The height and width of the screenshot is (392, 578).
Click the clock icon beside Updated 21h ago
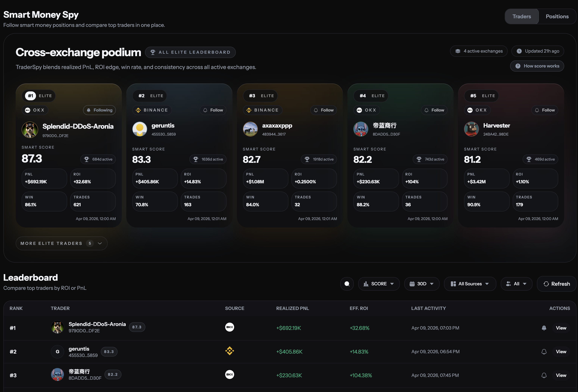pyautogui.click(x=520, y=51)
